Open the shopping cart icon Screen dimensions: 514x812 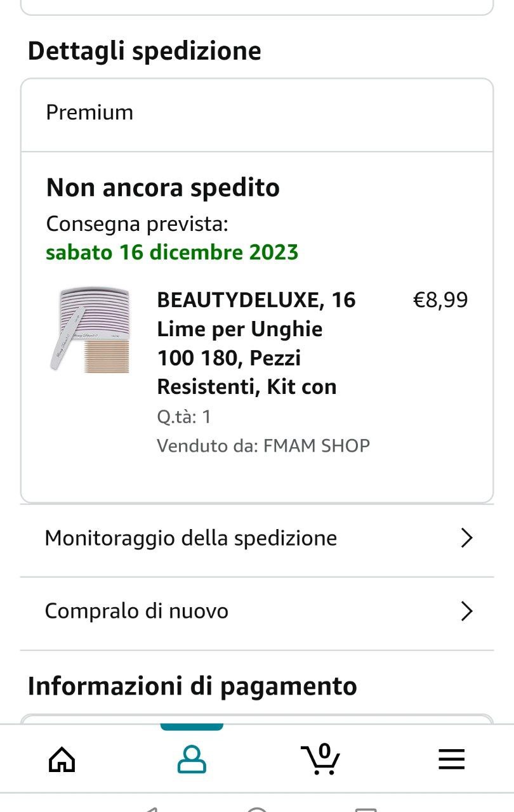pos(320,759)
